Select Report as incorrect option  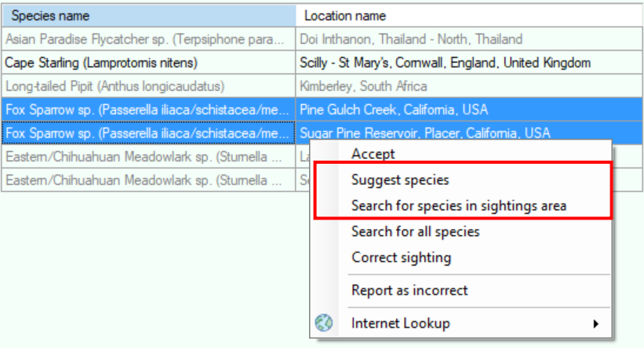(x=460, y=290)
